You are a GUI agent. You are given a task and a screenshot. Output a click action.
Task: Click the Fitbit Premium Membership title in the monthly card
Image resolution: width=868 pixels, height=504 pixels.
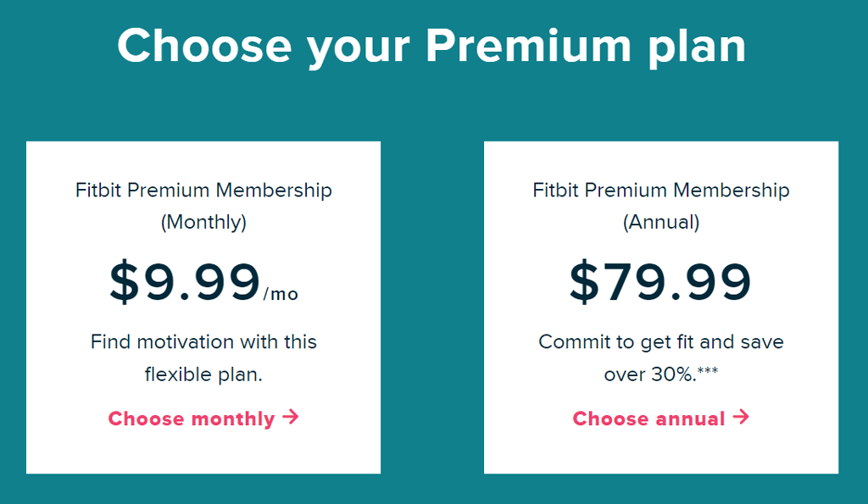(x=203, y=190)
